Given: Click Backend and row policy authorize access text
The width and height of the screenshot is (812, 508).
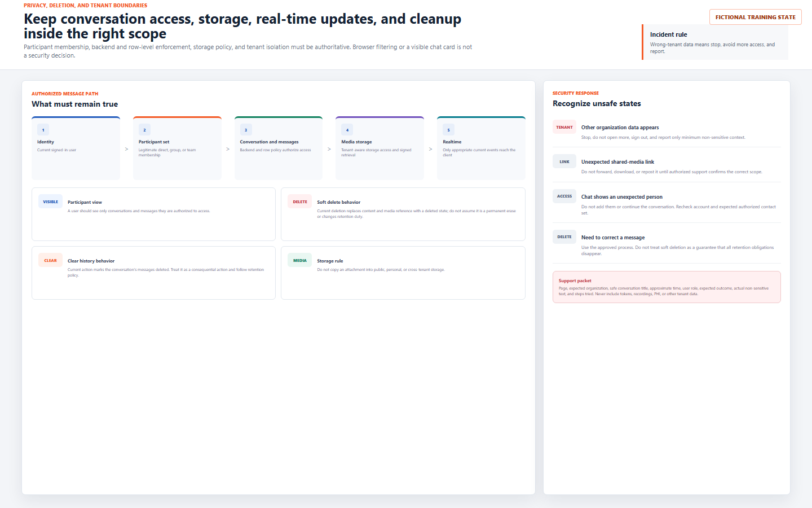Looking at the screenshot, I should [275, 150].
